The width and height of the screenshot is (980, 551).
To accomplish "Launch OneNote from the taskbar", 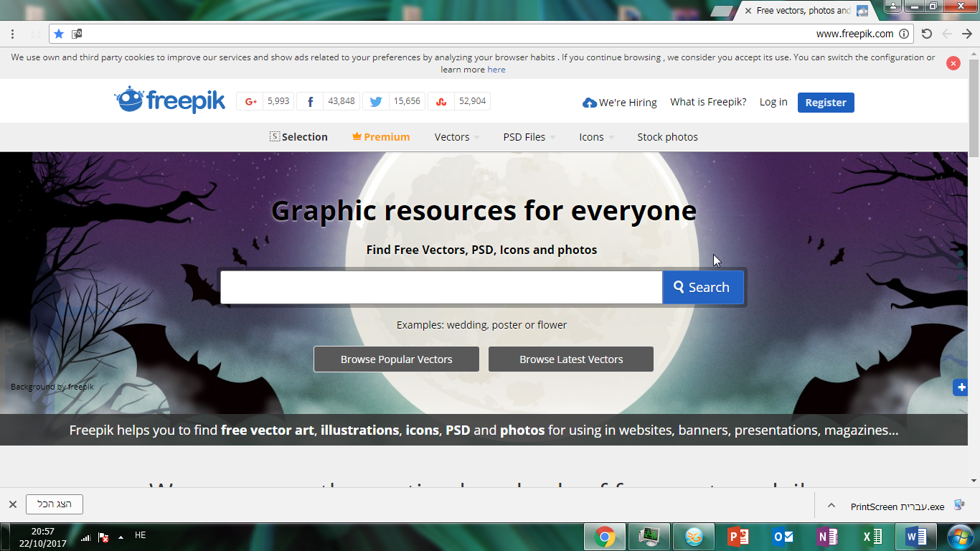I will [827, 537].
